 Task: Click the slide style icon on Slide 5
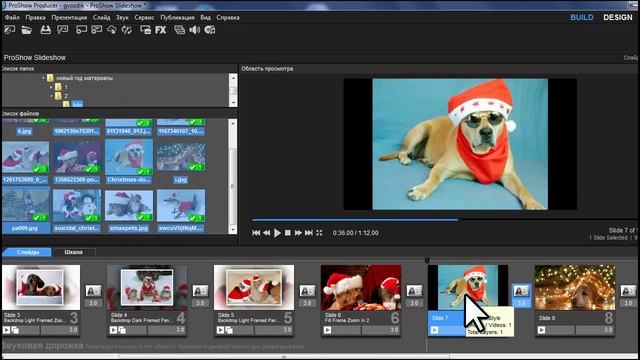(229, 330)
